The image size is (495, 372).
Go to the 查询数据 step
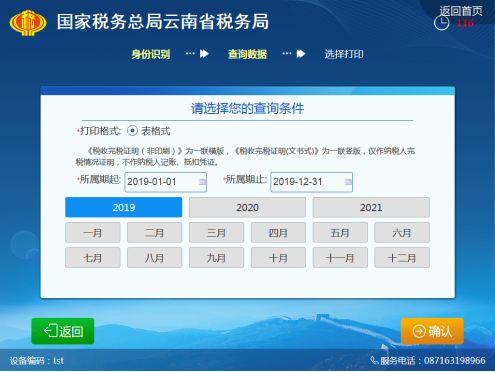(x=247, y=54)
